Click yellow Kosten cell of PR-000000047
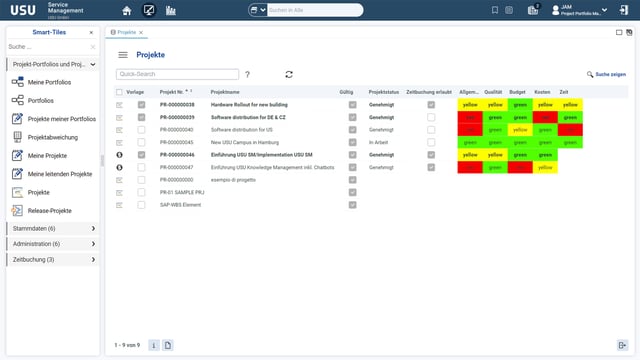The width and height of the screenshot is (640, 360). point(545,167)
